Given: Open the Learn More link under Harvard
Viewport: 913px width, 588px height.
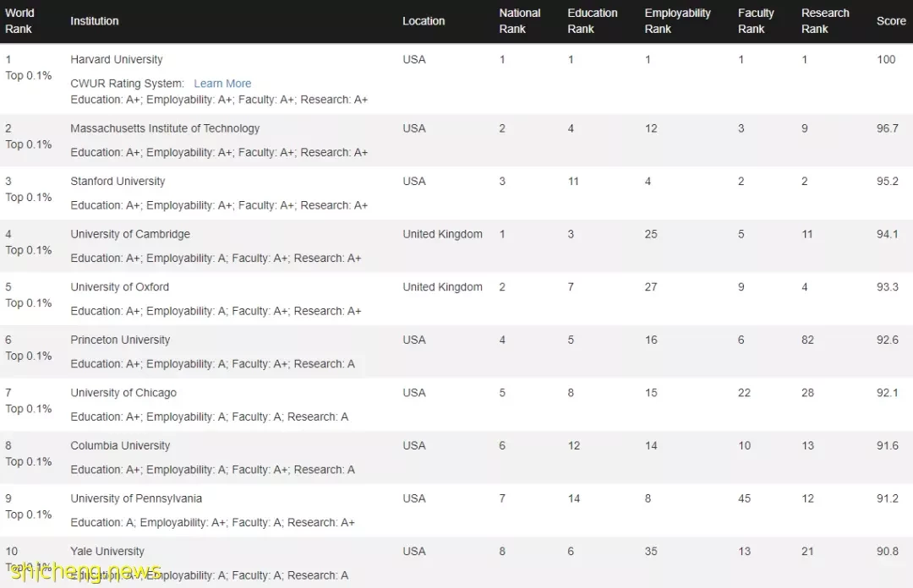Looking at the screenshot, I should 222,84.
